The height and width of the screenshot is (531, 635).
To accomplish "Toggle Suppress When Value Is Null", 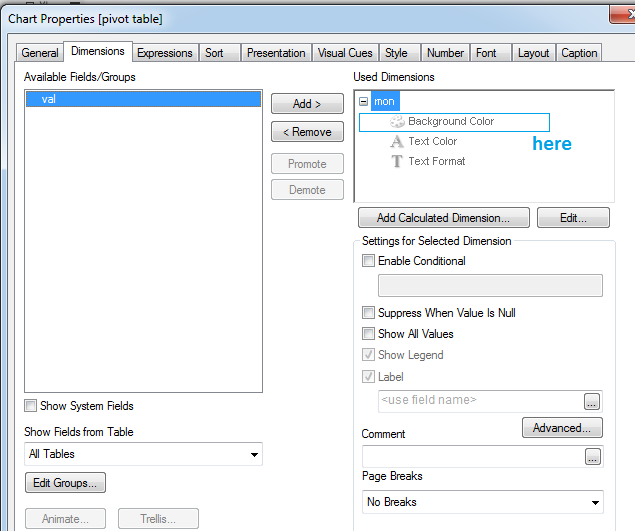I will [368, 313].
